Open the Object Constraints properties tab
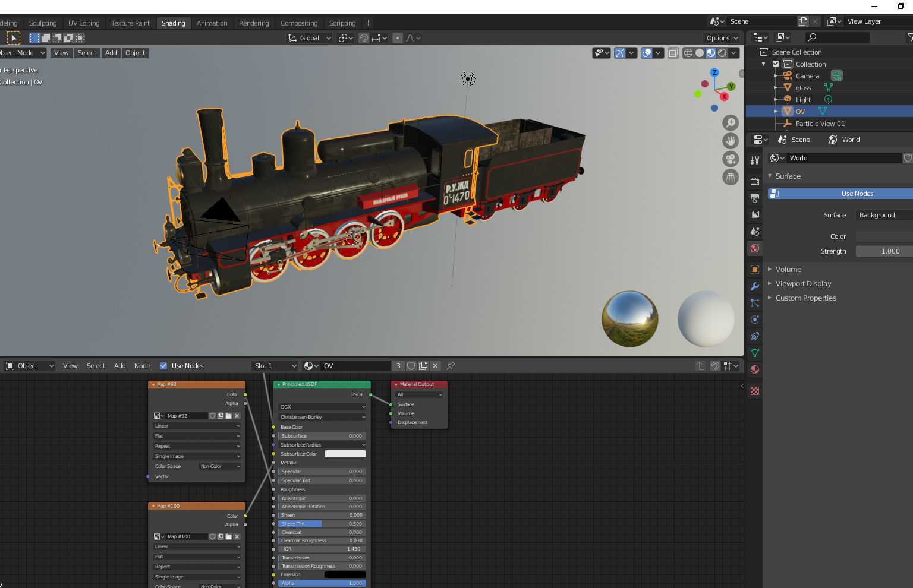 pyautogui.click(x=755, y=336)
